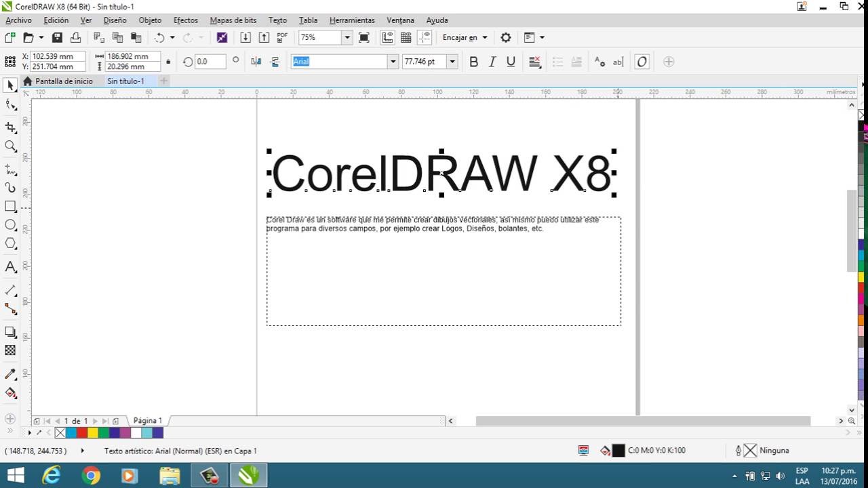The image size is (868, 488).
Task: Select the Página 1 page tab
Action: tap(148, 421)
